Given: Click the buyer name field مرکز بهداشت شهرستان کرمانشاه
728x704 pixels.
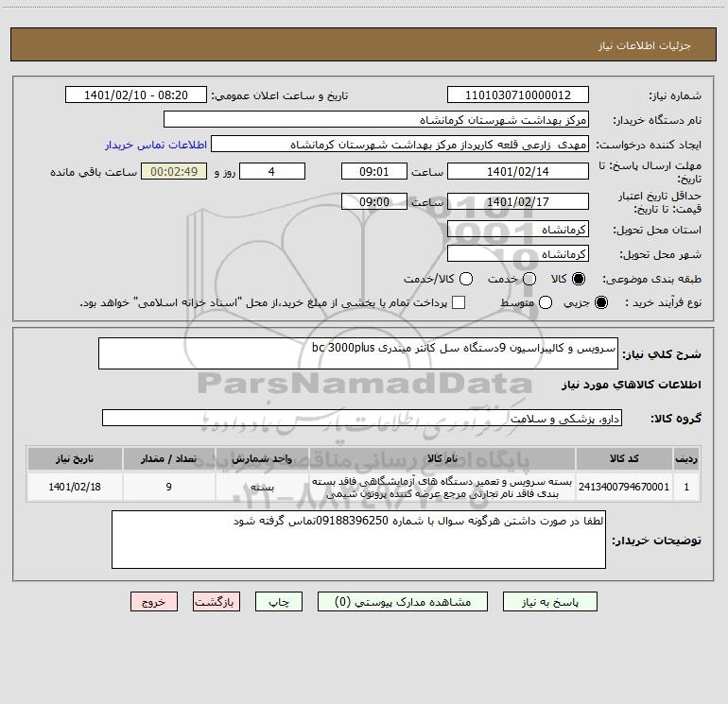Looking at the screenshot, I should click(x=376, y=120).
